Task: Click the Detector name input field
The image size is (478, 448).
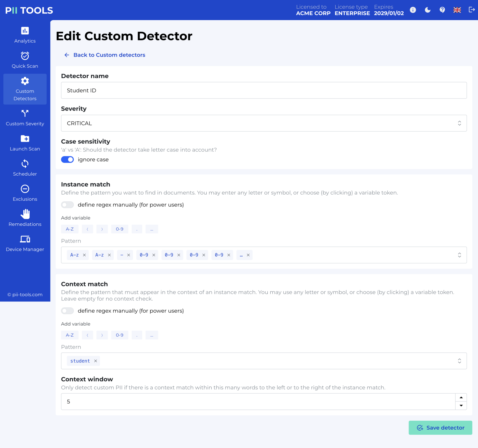Action: pyautogui.click(x=264, y=90)
